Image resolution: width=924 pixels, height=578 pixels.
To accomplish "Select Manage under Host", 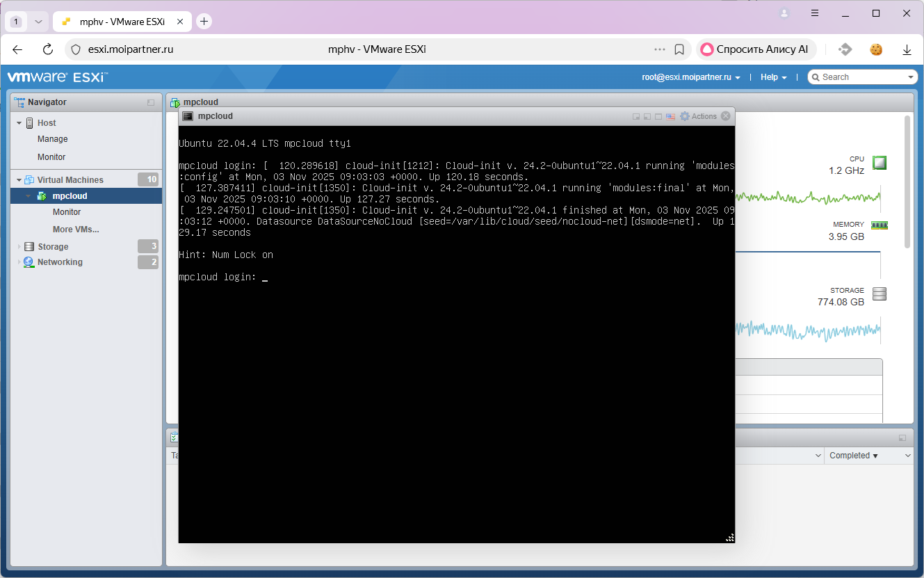I will (52, 139).
